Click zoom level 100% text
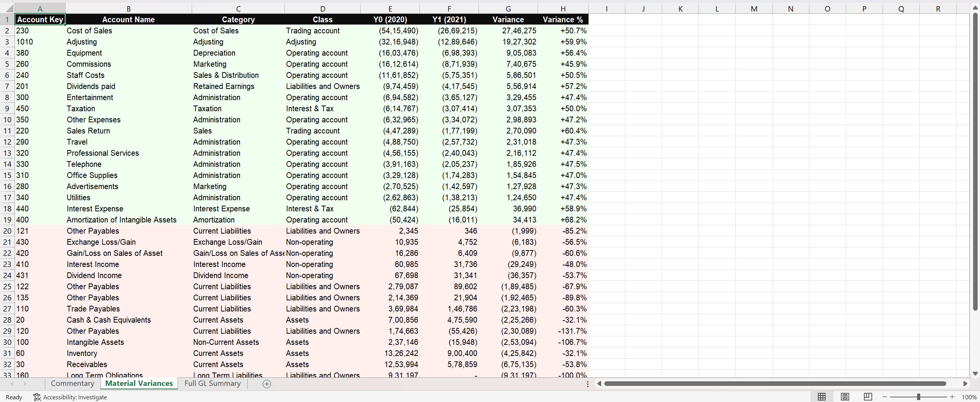Screen dimensions: 980x402 tap(969, 397)
